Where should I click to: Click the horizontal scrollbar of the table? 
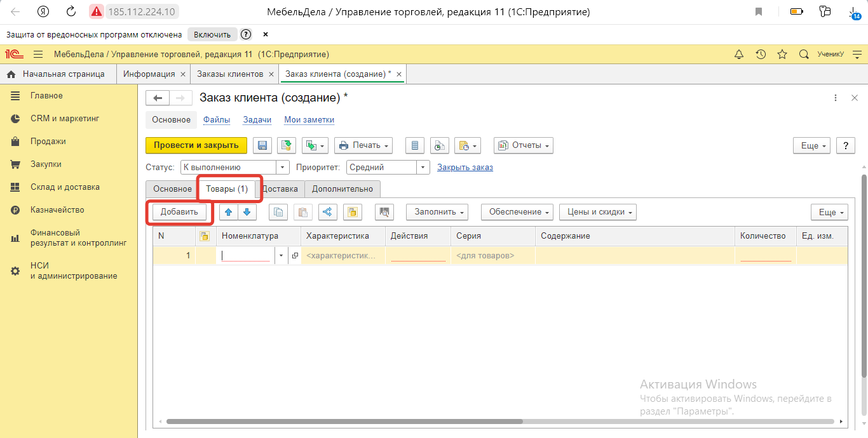click(344, 421)
